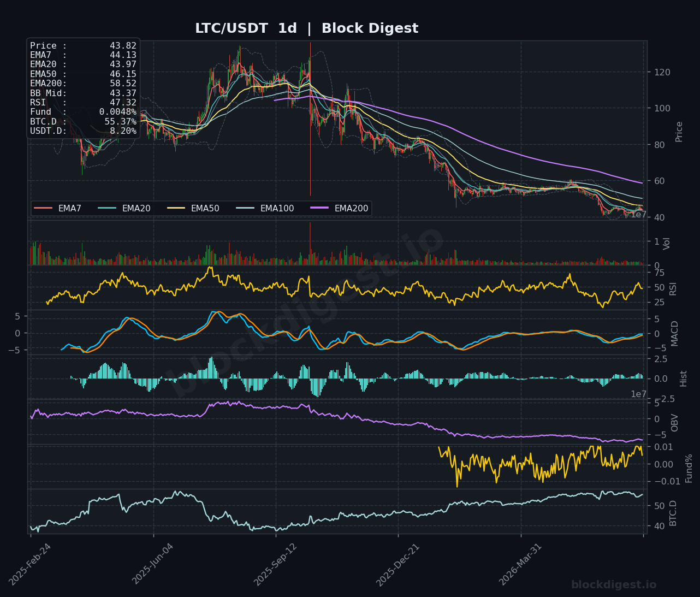Click the Fund% axis label

coord(689,468)
